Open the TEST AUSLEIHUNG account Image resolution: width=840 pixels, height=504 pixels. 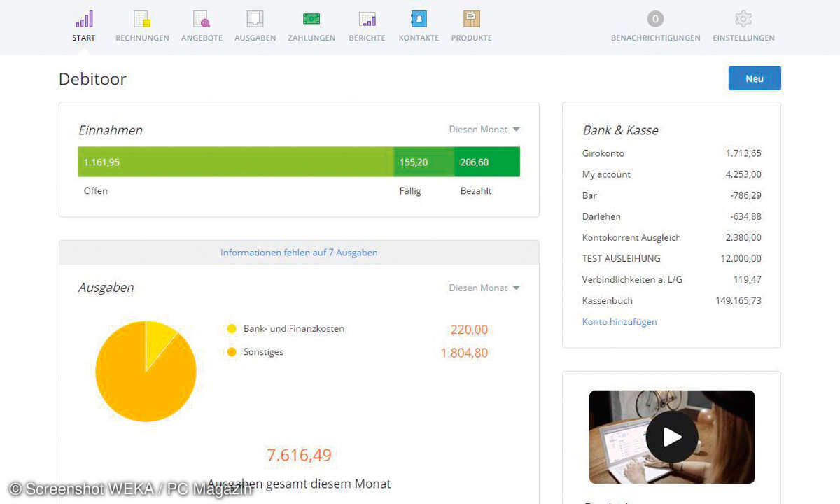[672, 258]
